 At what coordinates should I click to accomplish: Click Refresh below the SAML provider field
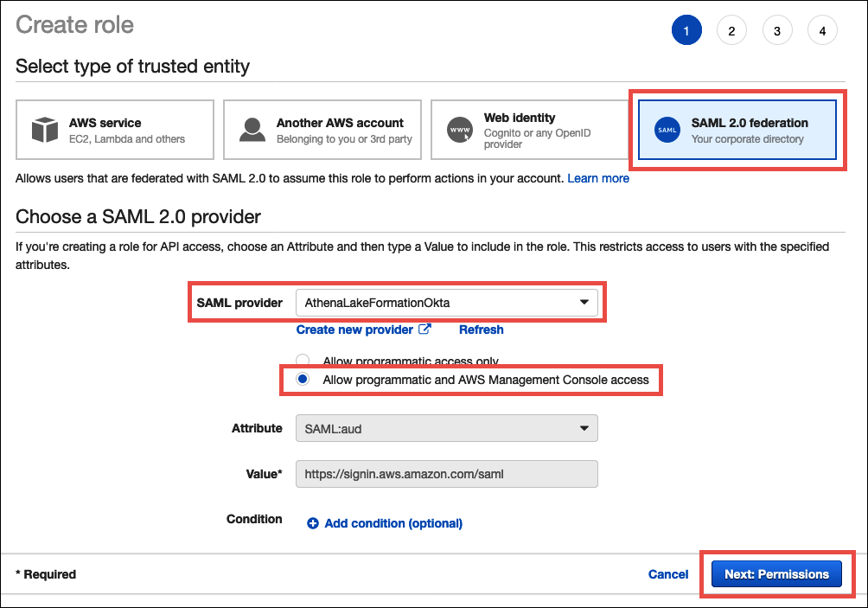(x=481, y=330)
